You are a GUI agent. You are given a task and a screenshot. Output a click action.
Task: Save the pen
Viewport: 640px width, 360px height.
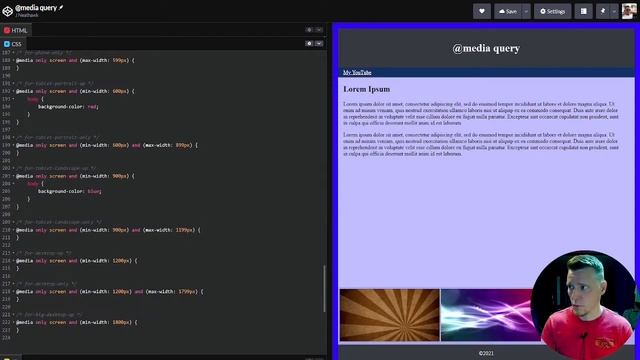[x=507, y=11]
